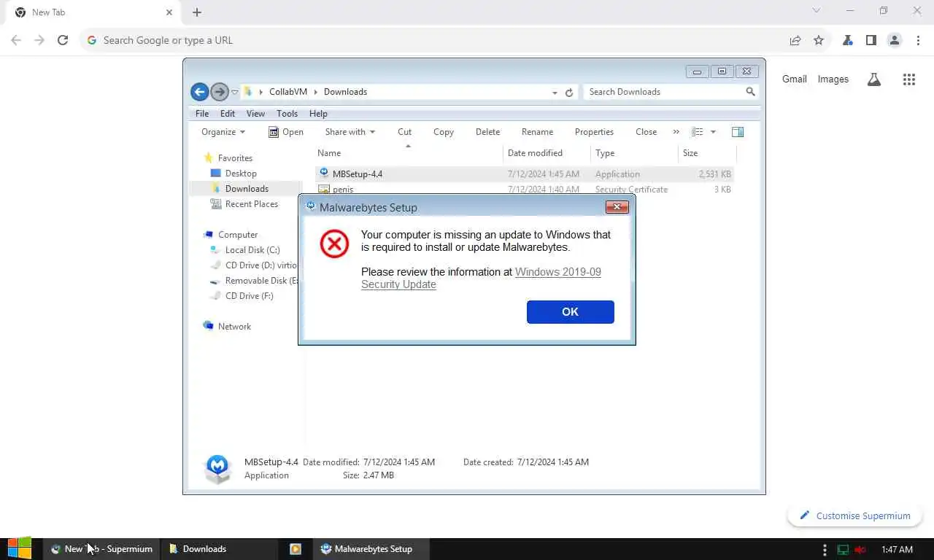Open the browser three-dot menu
This screenshot has width=934, height=560.
click(x=918, y=41)
